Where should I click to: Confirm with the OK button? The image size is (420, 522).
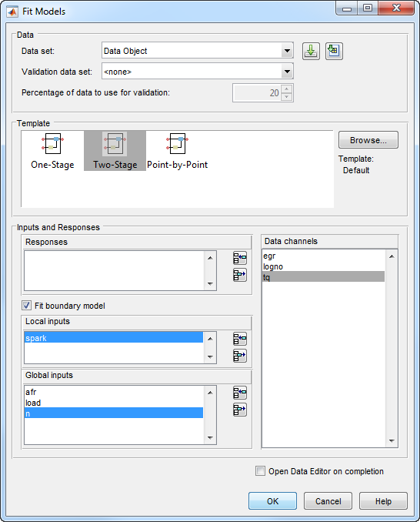(272, 501)
